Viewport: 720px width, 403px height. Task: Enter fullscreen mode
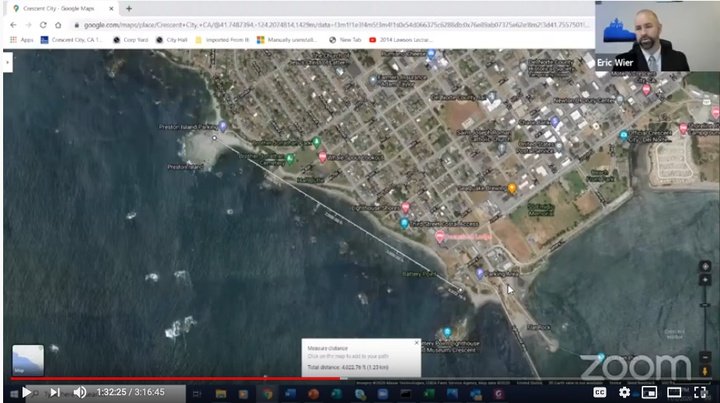pos(701,392)
